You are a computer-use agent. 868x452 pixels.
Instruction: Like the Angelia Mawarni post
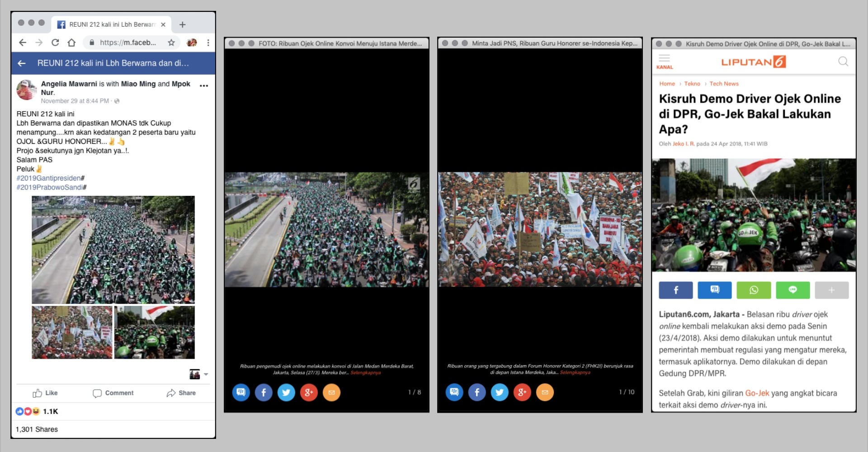pos(45,393)
